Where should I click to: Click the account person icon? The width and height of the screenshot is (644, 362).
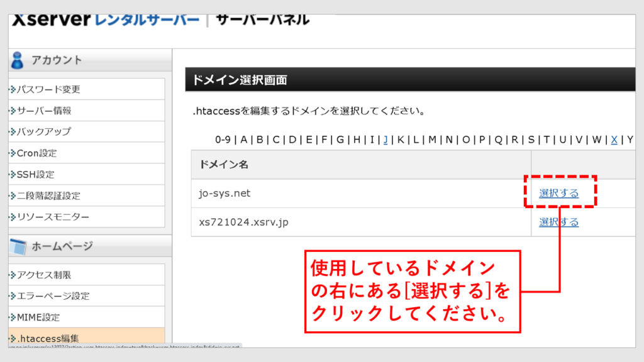click(17, 60)
